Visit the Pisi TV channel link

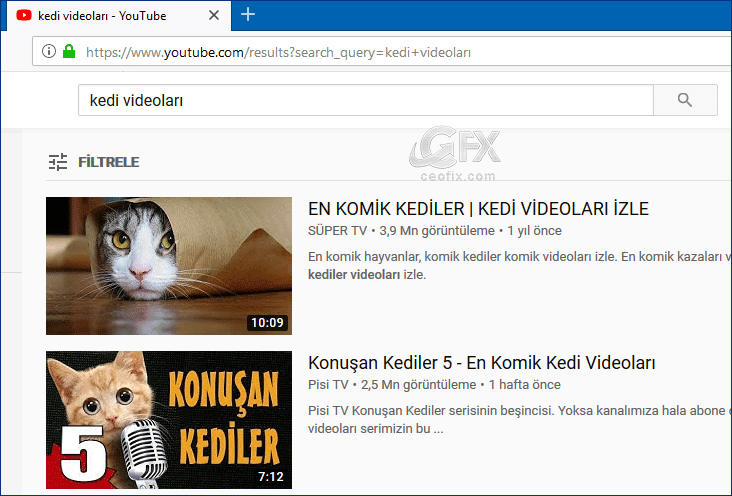(x=328, y=385)
